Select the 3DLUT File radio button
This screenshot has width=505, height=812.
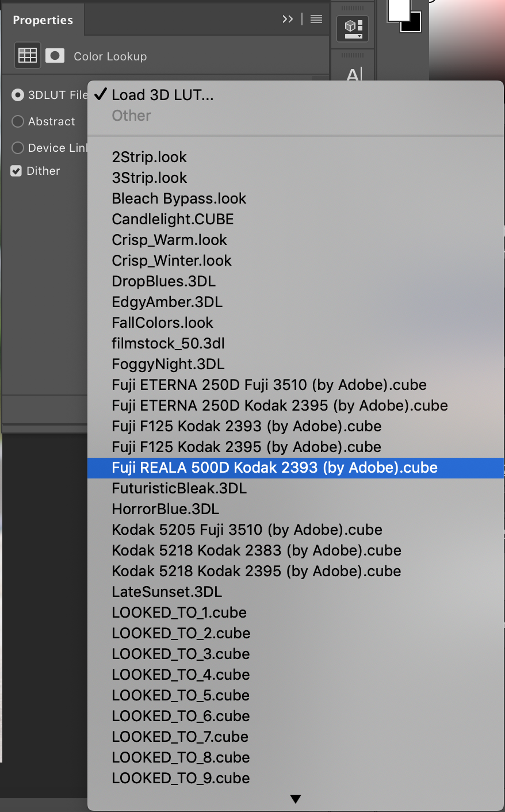click(x=18, y=95)
